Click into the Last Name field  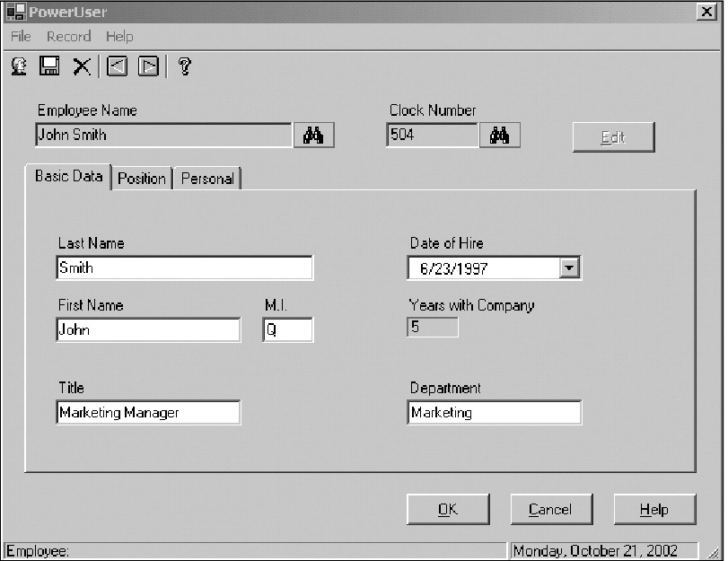point(184,267)
